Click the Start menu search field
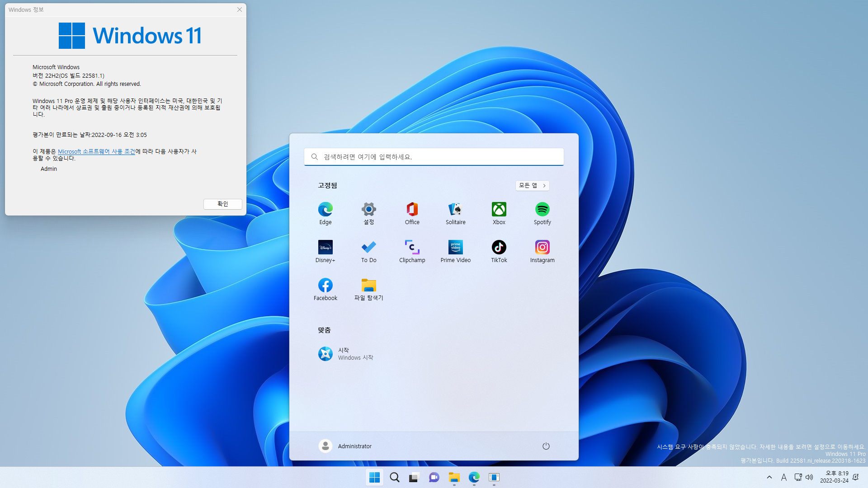This screenshot has height=488, width=868. click(x=434, y=157)
